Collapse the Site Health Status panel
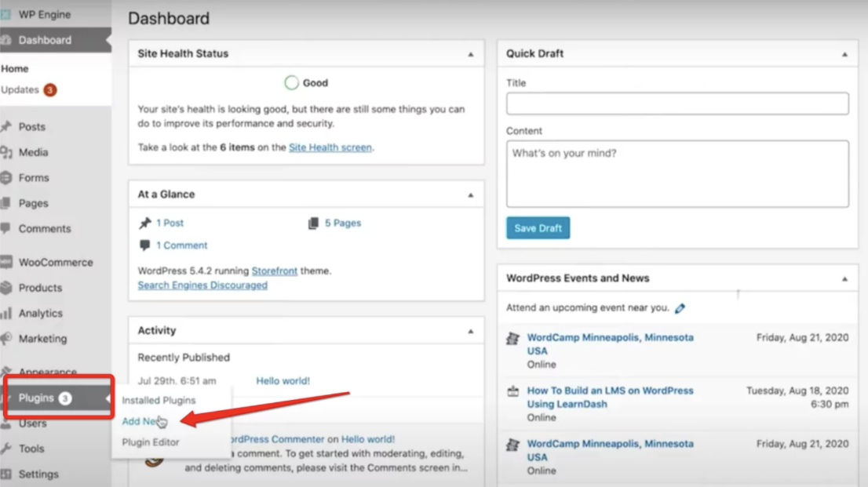This screenshot has width=868, height=487. pos(471,54)
